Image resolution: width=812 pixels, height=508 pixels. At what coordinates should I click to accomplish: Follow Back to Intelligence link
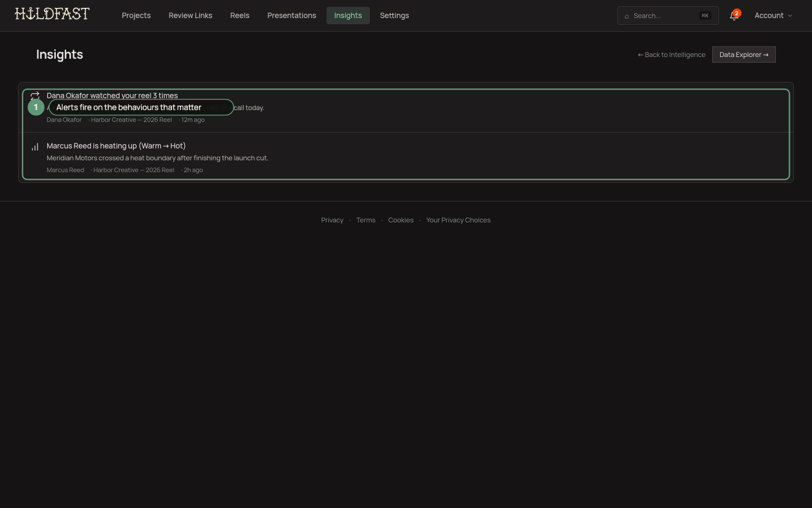click(672, 55)
